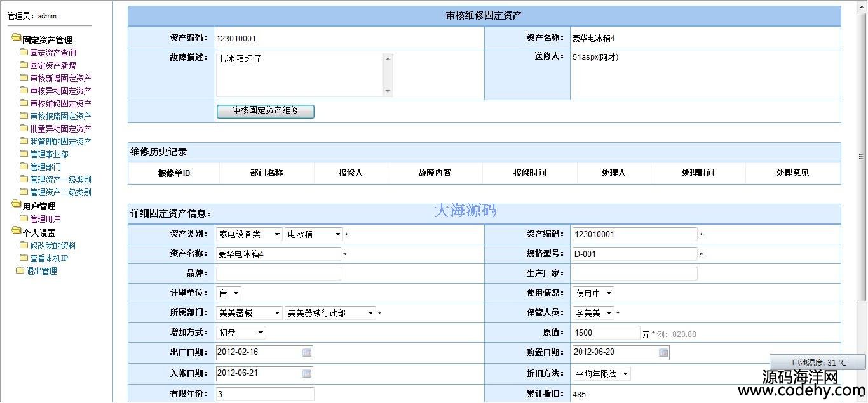The width and height of the screenshot is (868, 403).
Task: Click the 有限年份 input field
Action: pyautogui.click(x=265, y=394)
